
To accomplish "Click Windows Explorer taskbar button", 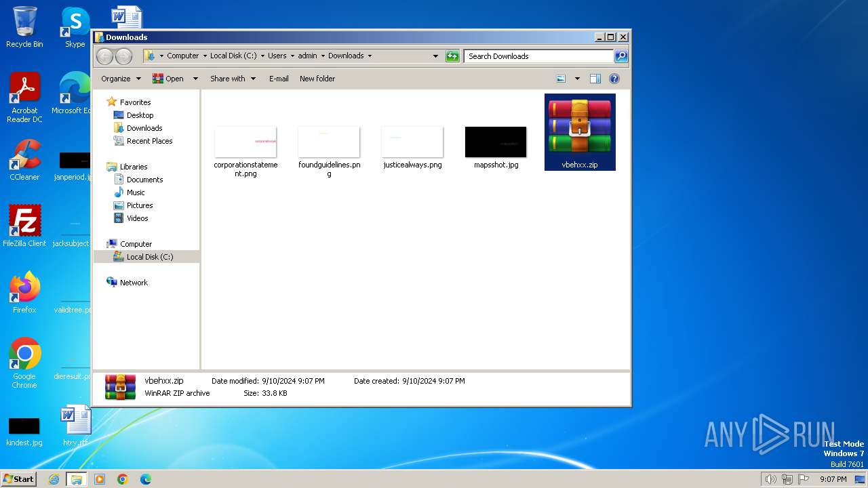I will (x=77, y=479).
